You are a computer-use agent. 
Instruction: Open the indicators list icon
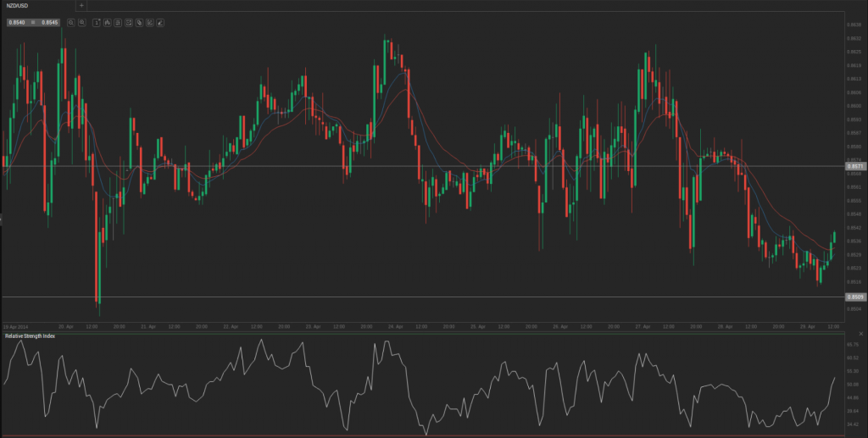[117, 22]
